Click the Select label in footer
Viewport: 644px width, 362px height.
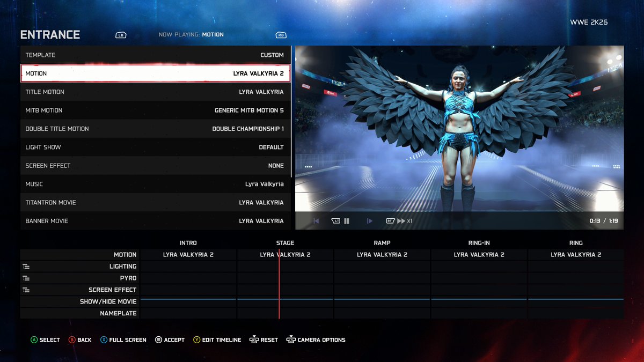[x=50, y=340]
